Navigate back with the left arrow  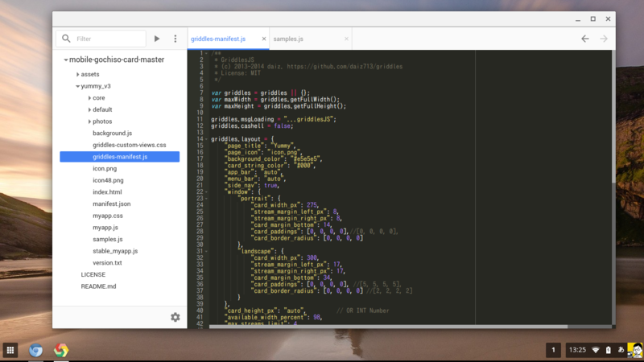[585, 39]
